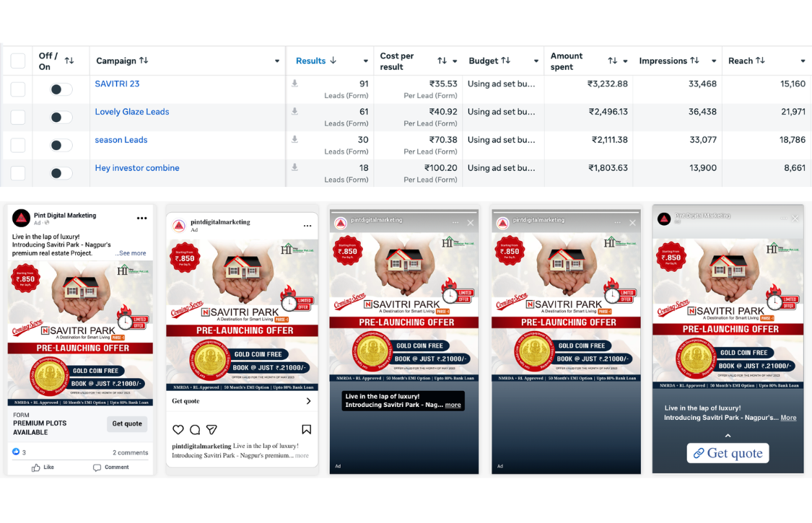Click the Instagram comment bubble icon

(195, 429)
